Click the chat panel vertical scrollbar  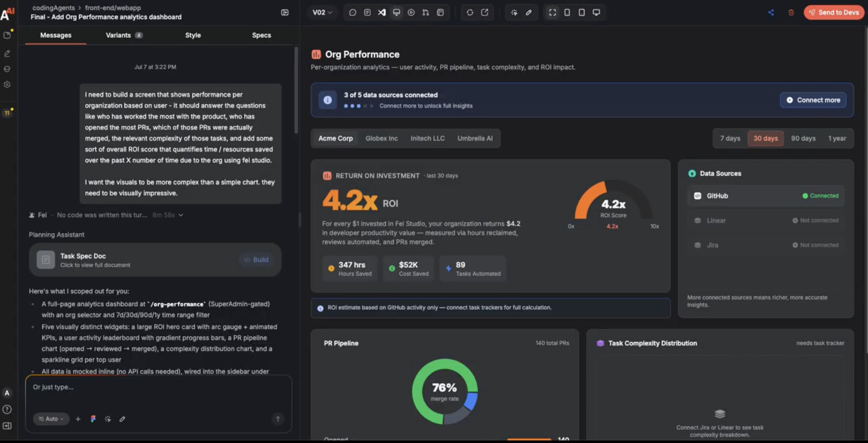[x=296, y=90]
